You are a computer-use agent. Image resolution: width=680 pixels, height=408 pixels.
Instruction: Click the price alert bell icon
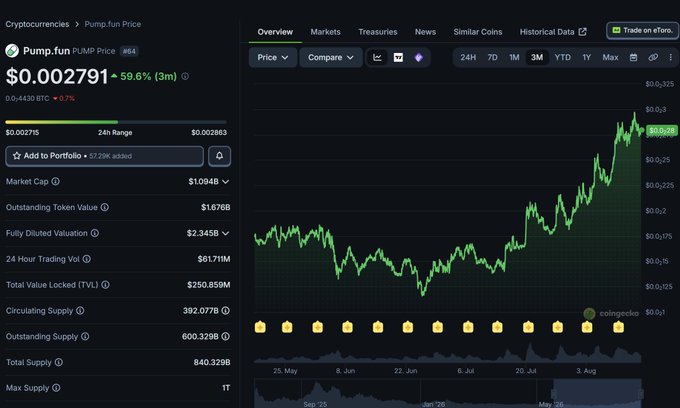(x=219, y=156)
